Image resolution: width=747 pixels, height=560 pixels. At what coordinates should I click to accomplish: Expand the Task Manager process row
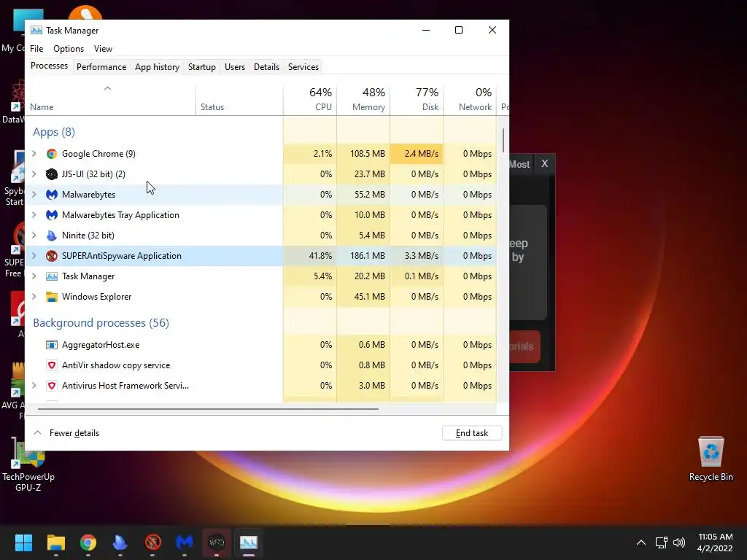[34, 276]
